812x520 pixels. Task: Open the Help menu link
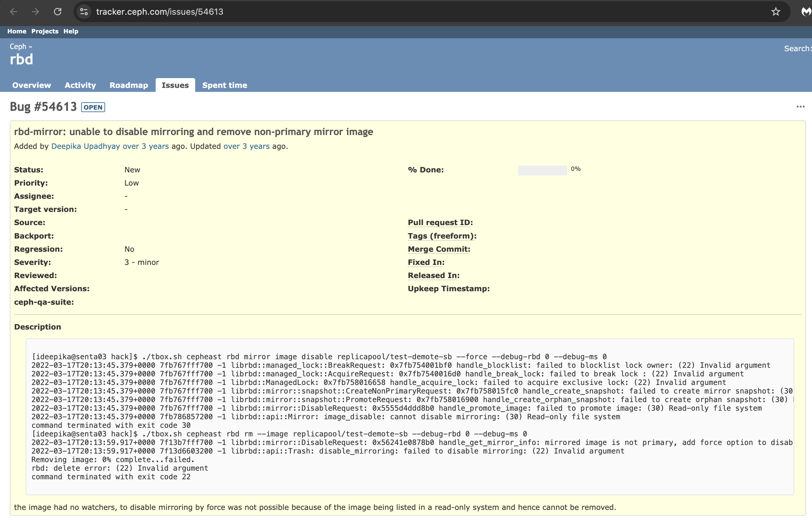coord(70,31)
